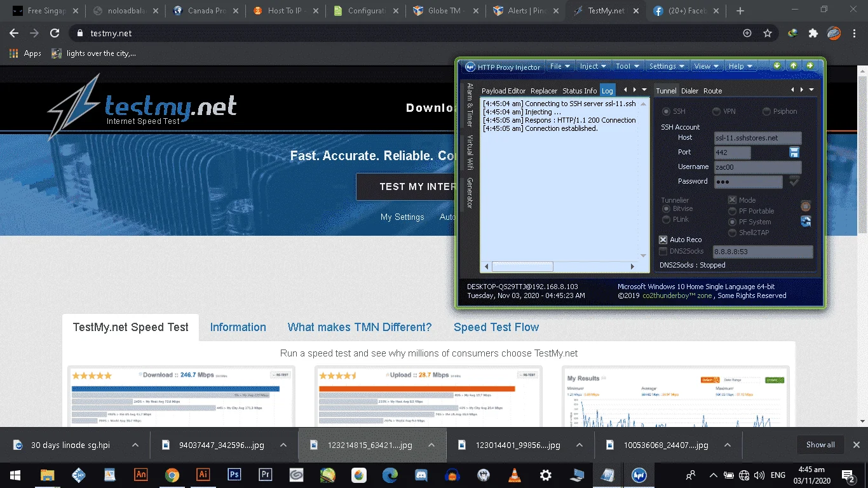Select the SSH radio button

coord(667,111)
